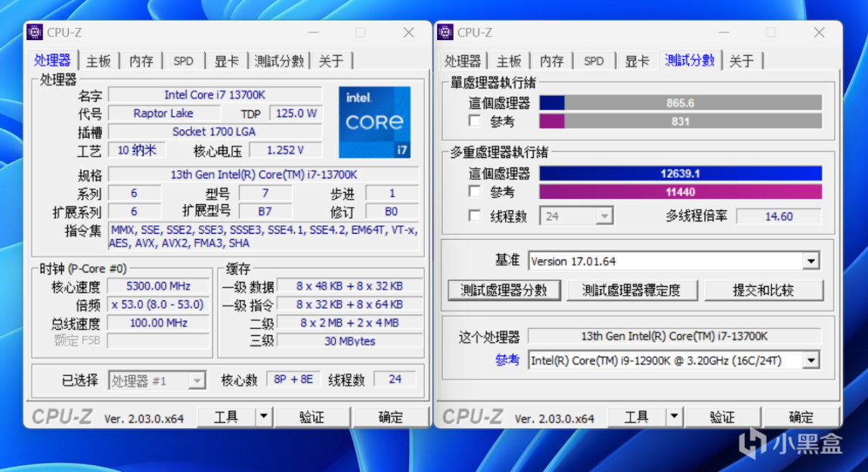This screenshot has width=868, height=472.
Task: Expand the 基准 Version 17.01.64 dropdown
Action: pos(811,261)
